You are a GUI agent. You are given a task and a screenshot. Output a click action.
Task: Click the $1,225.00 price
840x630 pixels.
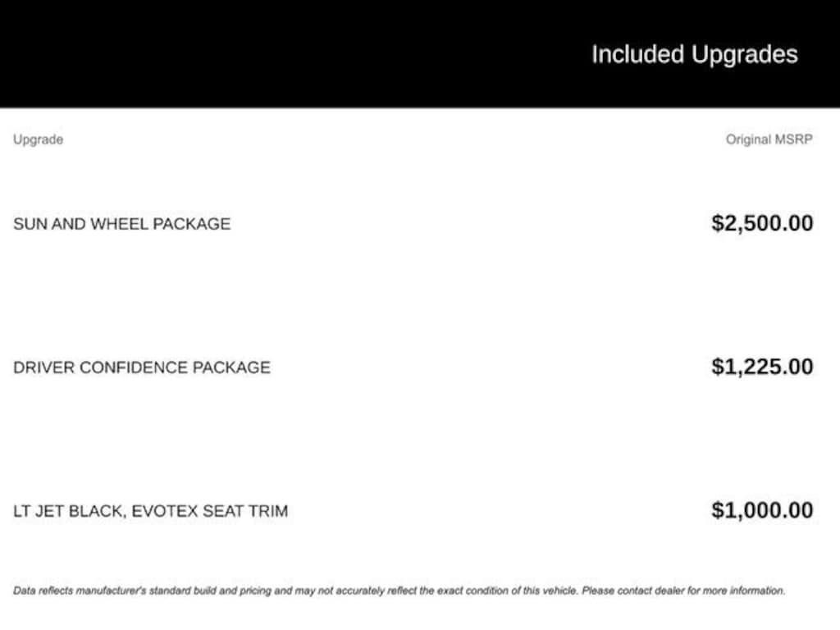coord(762,367)
